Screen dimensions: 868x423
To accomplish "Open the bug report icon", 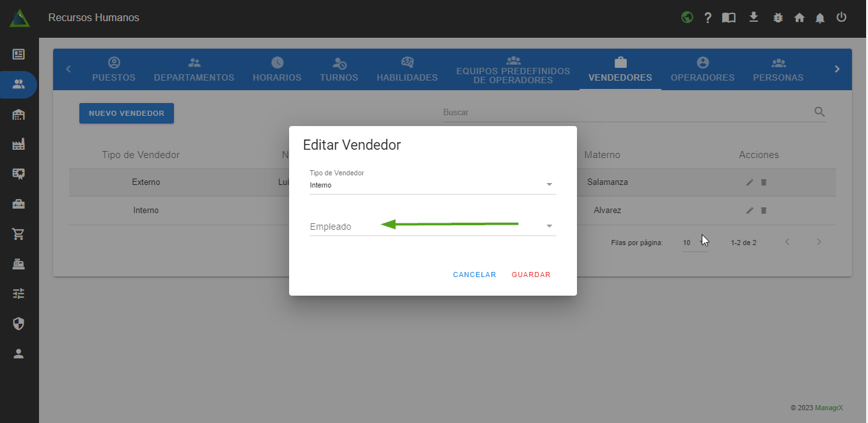I will 778,18.
